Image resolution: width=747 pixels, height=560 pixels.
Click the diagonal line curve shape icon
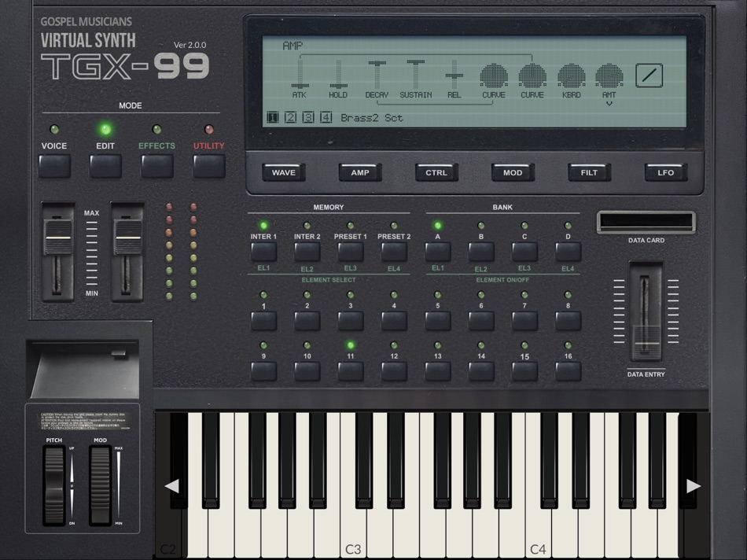pyautogui.click(x=649, y=76)
